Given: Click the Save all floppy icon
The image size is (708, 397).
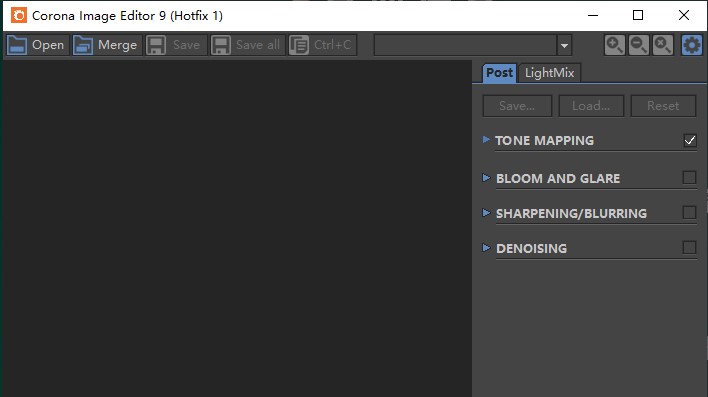Looking at the screenshot, I should coord(221,45).
